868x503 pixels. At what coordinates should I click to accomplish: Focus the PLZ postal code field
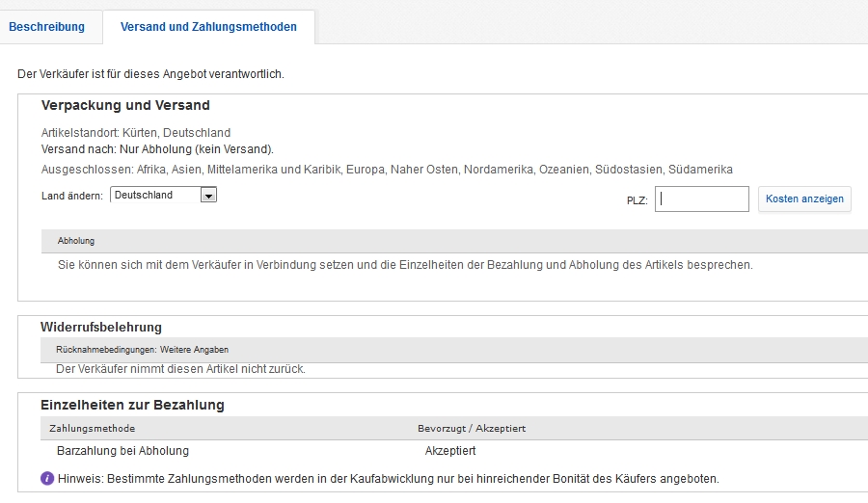coord(701,199)
